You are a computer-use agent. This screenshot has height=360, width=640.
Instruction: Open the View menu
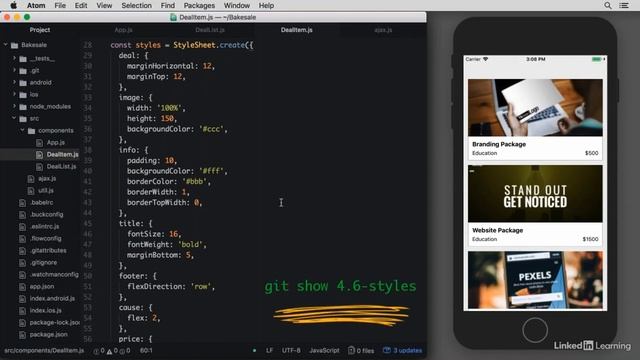click(104, 5)
